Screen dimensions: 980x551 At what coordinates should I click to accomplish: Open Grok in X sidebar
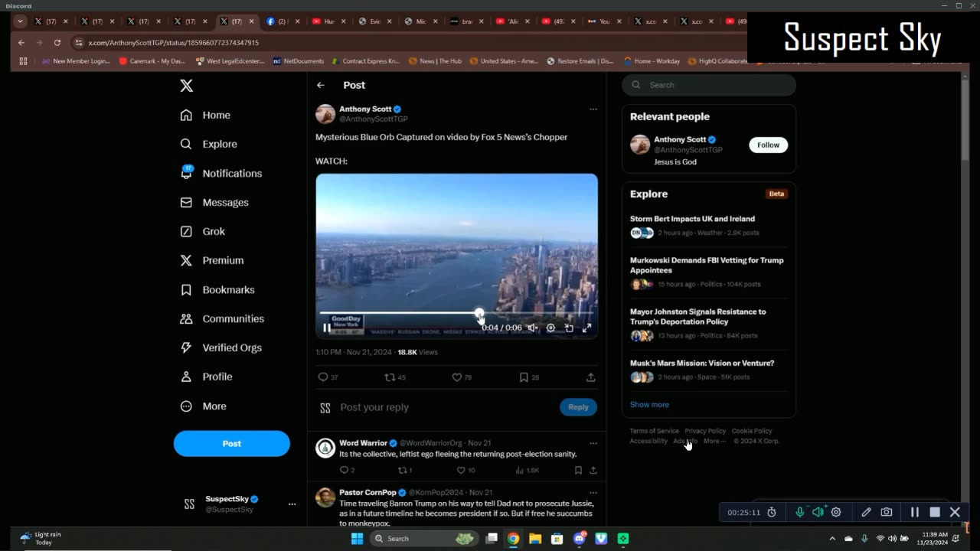[203, 231]
